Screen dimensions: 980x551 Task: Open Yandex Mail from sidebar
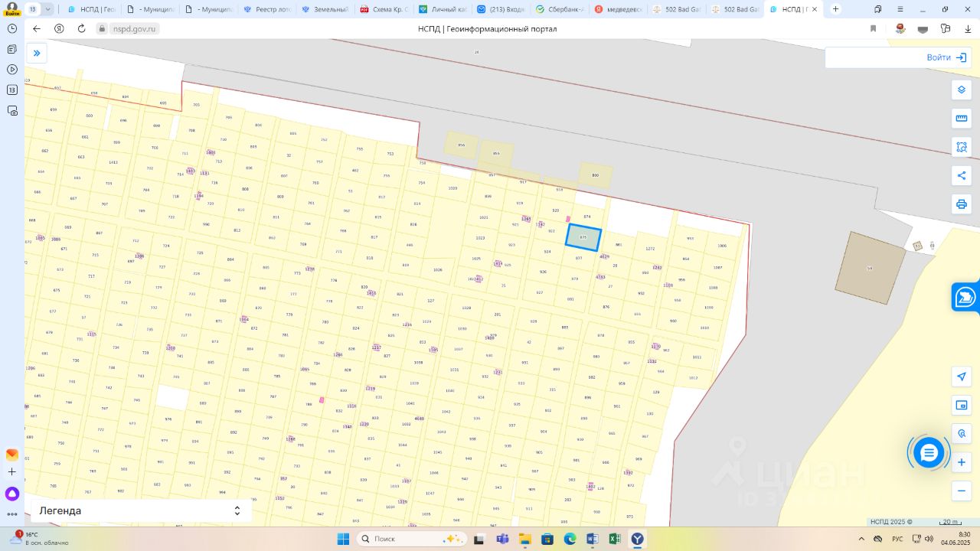(11, 455)
